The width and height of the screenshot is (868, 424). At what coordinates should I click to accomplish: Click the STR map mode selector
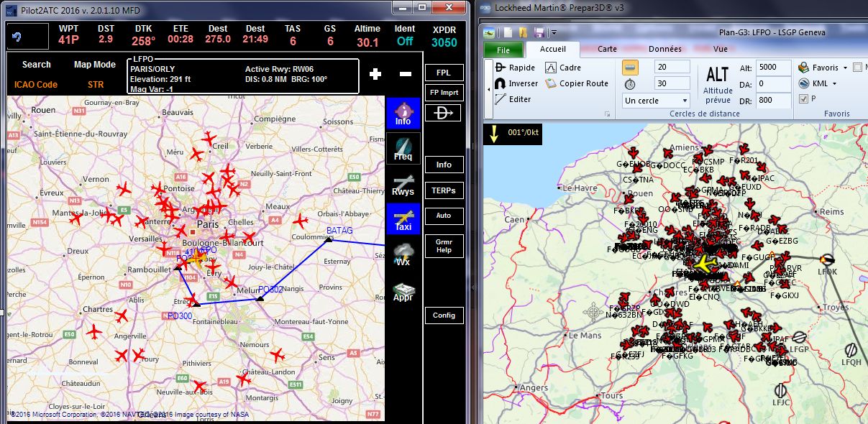point(96,84)
